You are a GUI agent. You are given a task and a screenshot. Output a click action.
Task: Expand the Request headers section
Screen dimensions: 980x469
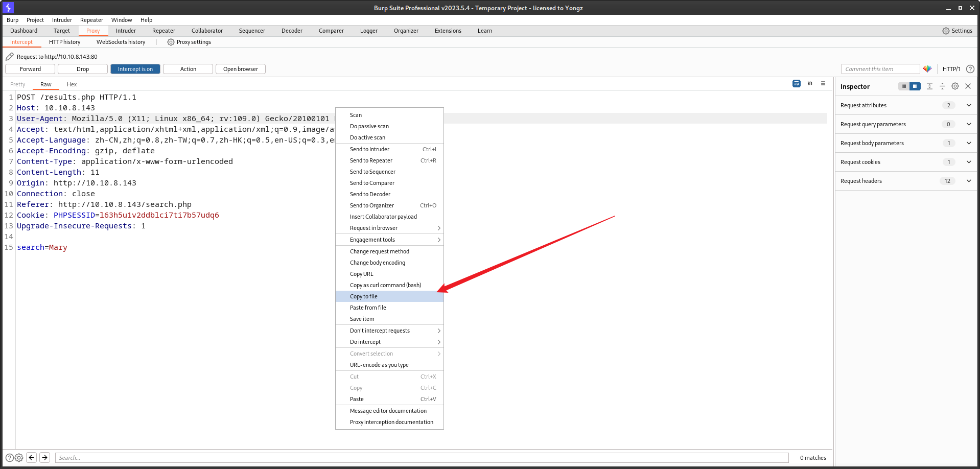[x=968, y=181]
